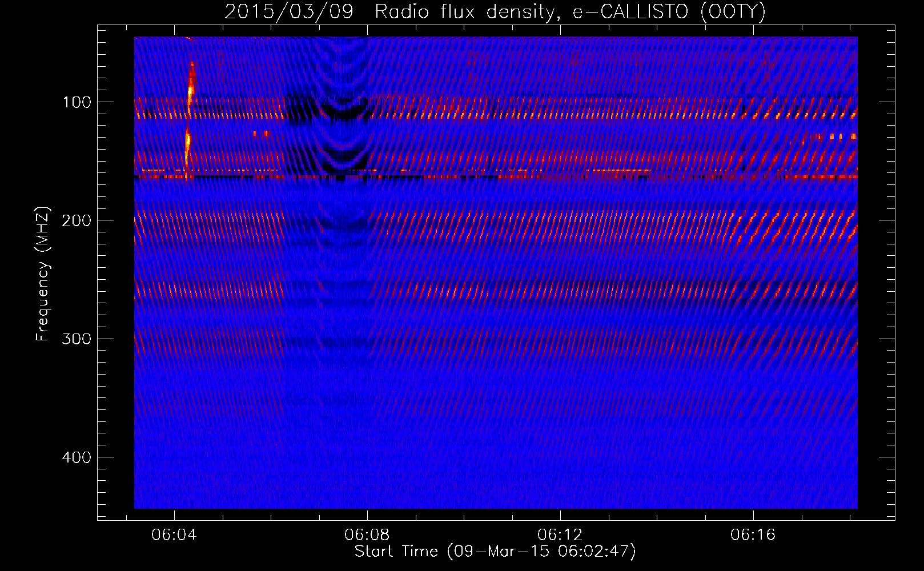Select the 'Frequency (MHZ)' y-axis label
This screenshot has width=924, height=571.
(x=43, y=274)
